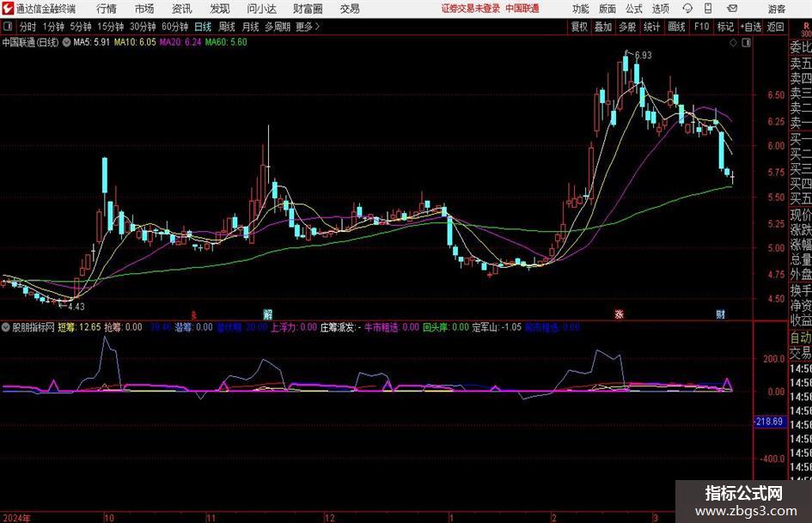Open the 选项 menu
The image size is (812, 523).
(660, 9)
